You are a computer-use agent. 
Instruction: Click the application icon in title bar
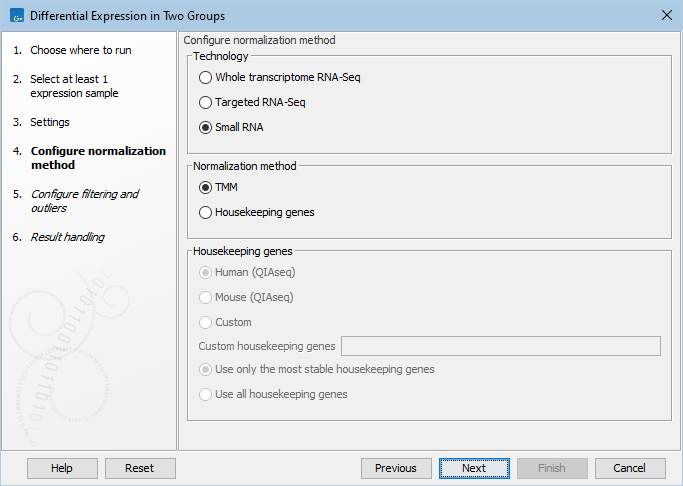click(x=15, y=15)
